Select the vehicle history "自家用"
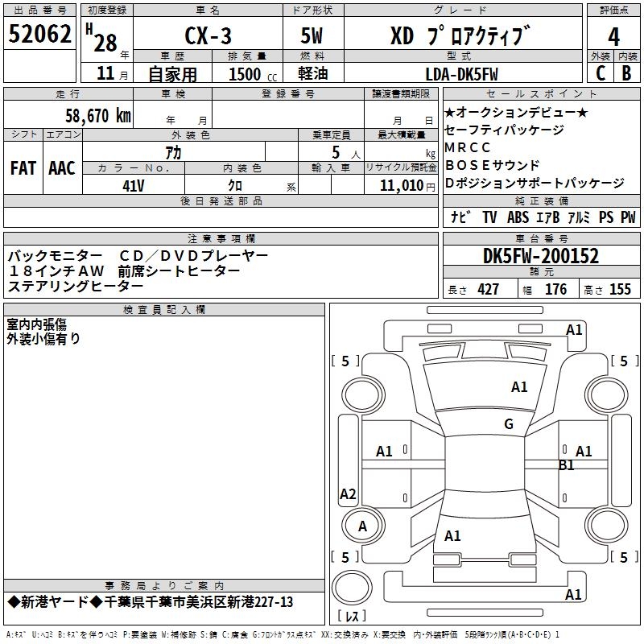The height and width of the screenshot is (644, 644). [172, 74]
